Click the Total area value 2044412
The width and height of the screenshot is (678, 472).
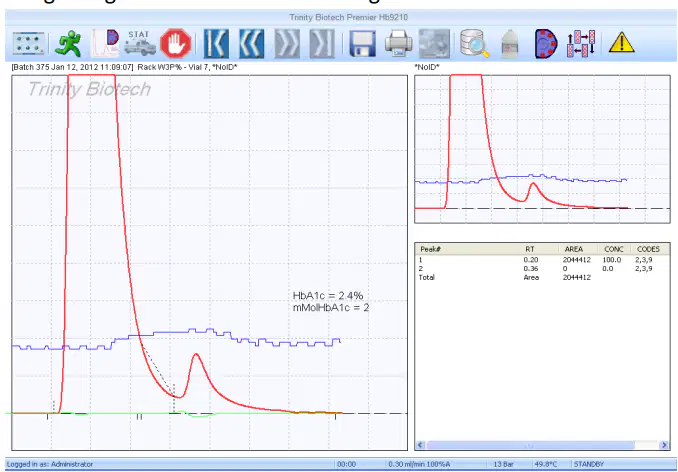tap(576, 277)
